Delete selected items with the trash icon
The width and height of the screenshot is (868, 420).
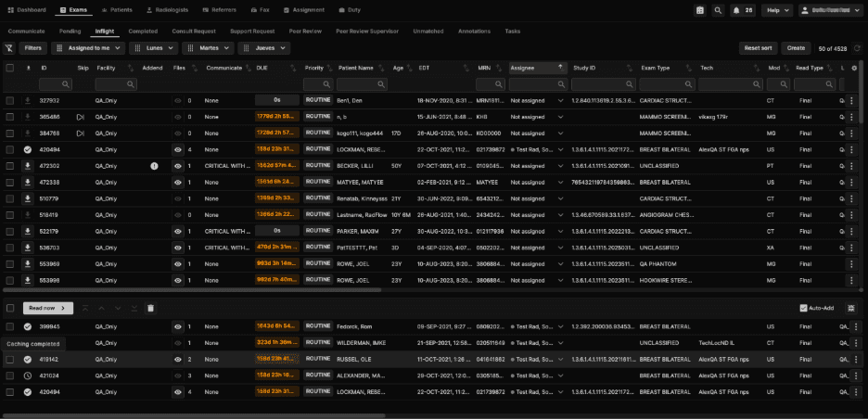[x=150, y=308]
